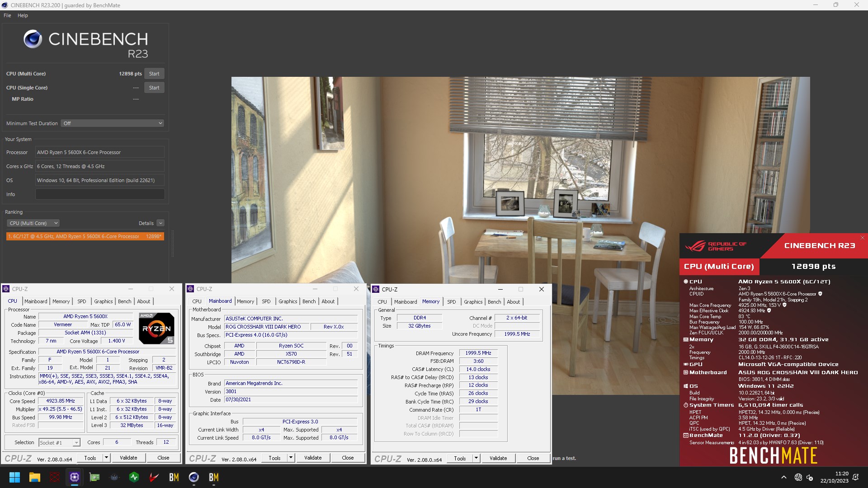Start the CPU (Single Core) test

coord(154,88)
